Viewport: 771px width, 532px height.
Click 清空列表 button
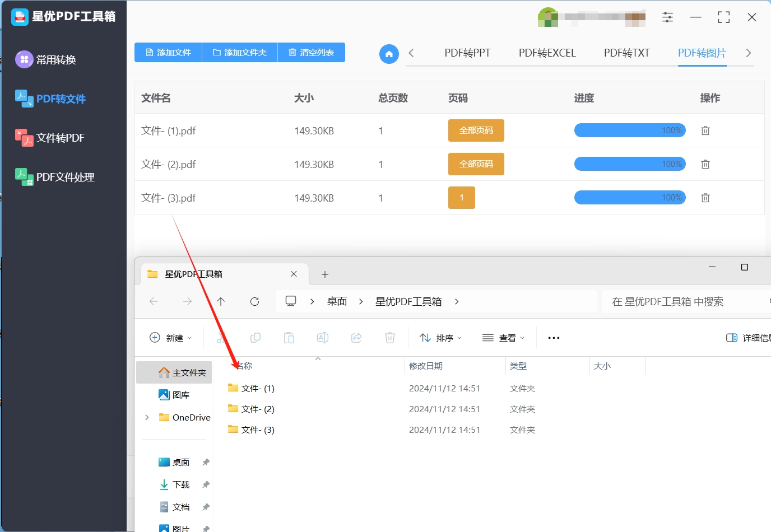coord(312,52)
